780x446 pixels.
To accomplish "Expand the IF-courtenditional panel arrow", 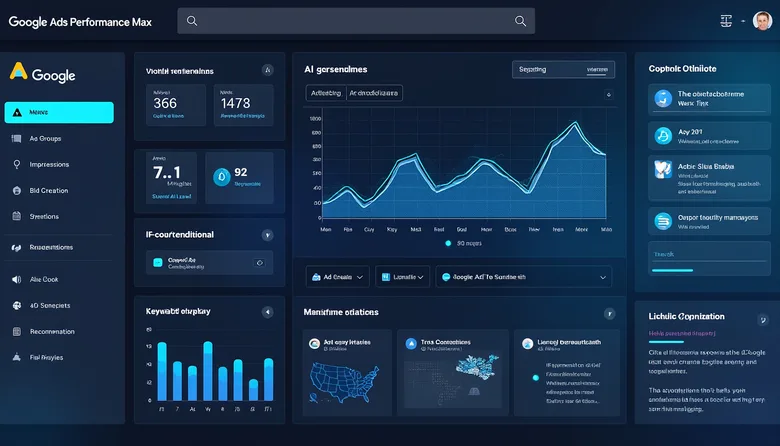I will click(268, 235).
